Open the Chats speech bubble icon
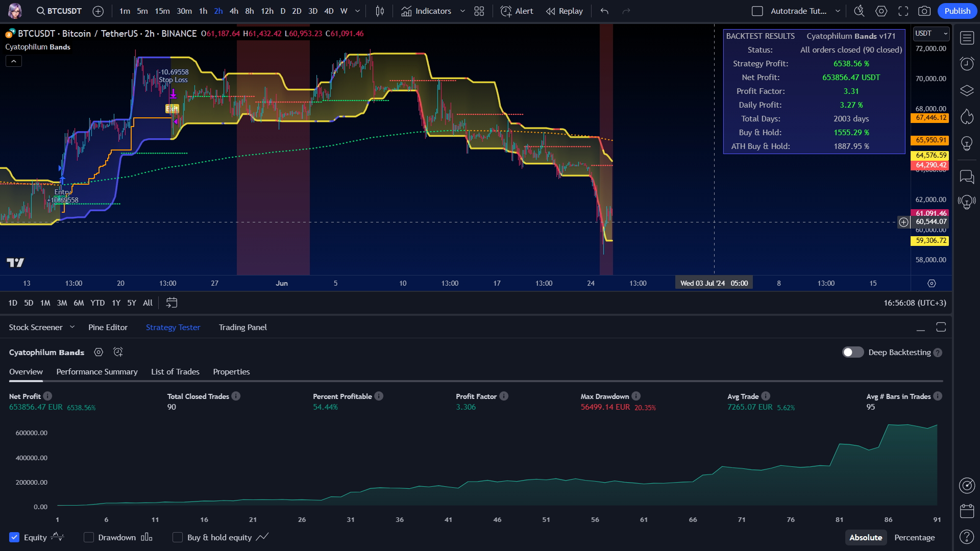The width and height of the screenshot is (980, 551). 967,177
